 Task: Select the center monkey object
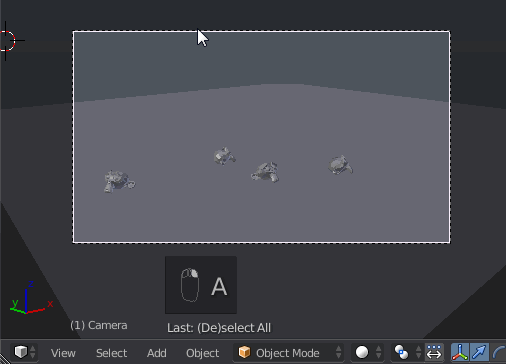[x=265, y=172]
